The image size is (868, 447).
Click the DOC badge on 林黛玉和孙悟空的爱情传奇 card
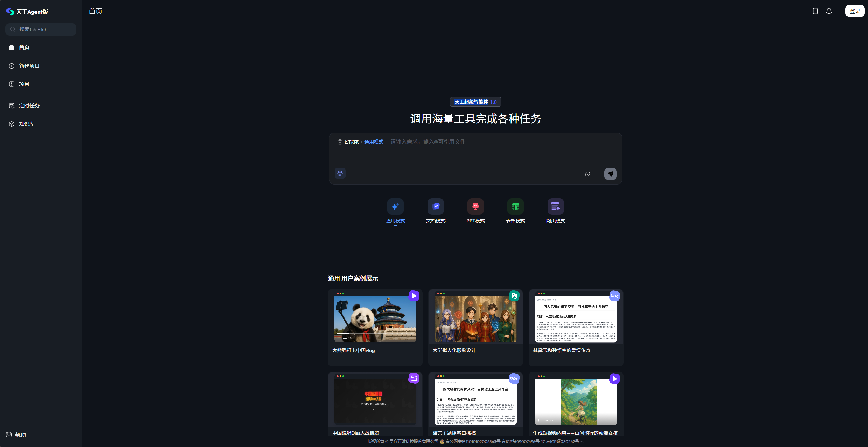click(615, 296)
